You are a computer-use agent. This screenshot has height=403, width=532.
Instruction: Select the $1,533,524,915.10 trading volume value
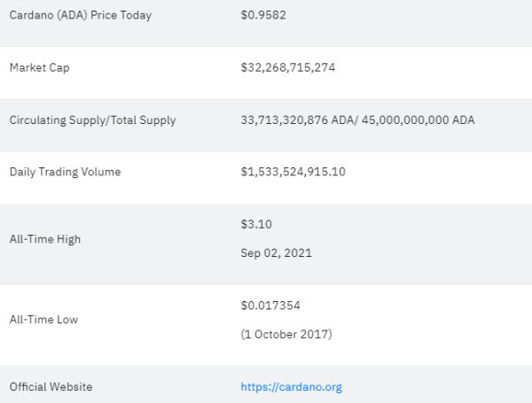click(x=293, y=172)
